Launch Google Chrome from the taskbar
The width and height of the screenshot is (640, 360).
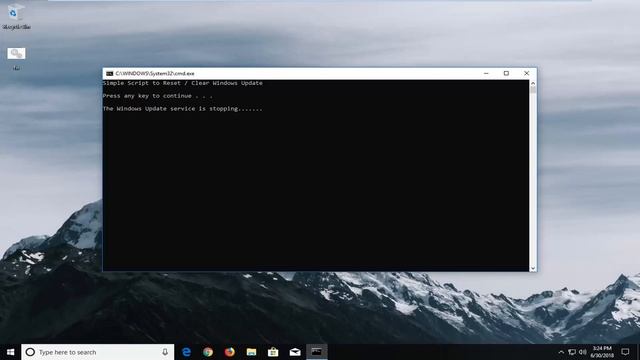(x=208, y=352)
